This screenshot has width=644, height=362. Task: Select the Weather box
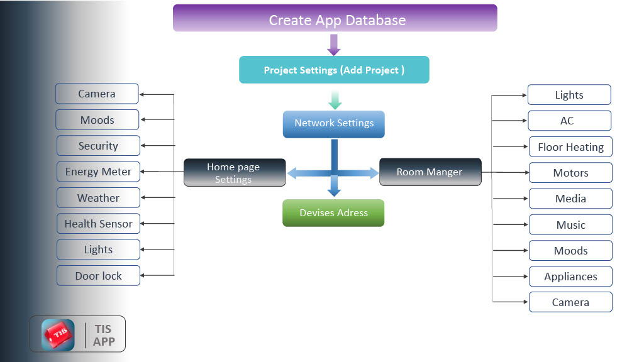[x=98, y=198]
